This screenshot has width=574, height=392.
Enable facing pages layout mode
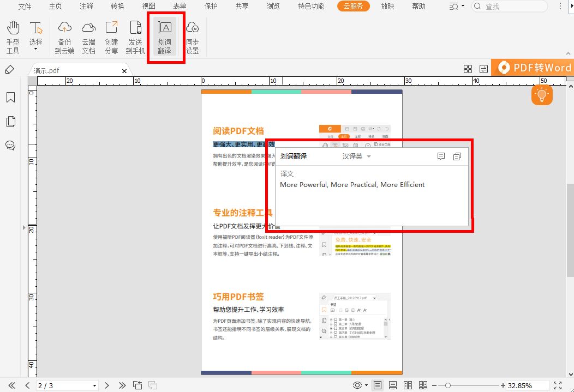point(407,385)
